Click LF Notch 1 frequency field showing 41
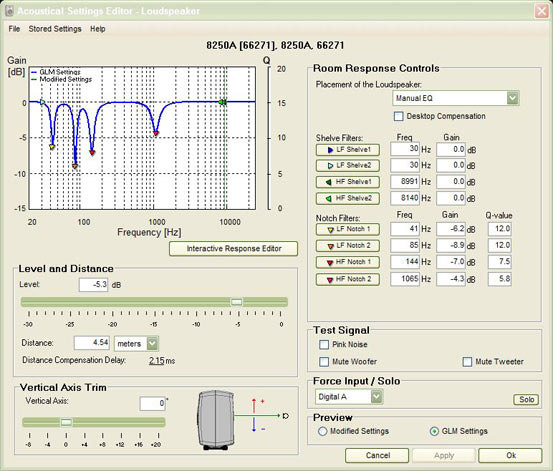Screen dimensions: 553x471 [405, 229]
